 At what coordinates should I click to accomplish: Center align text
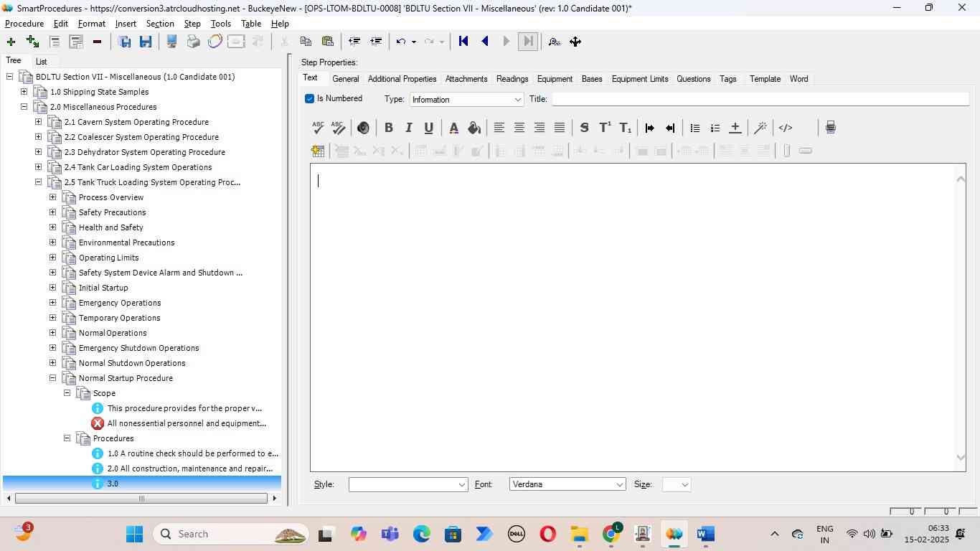(519, 128)
